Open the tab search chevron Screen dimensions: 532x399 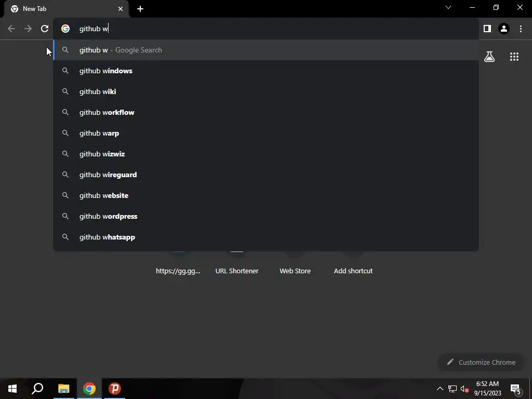(448, 7)
